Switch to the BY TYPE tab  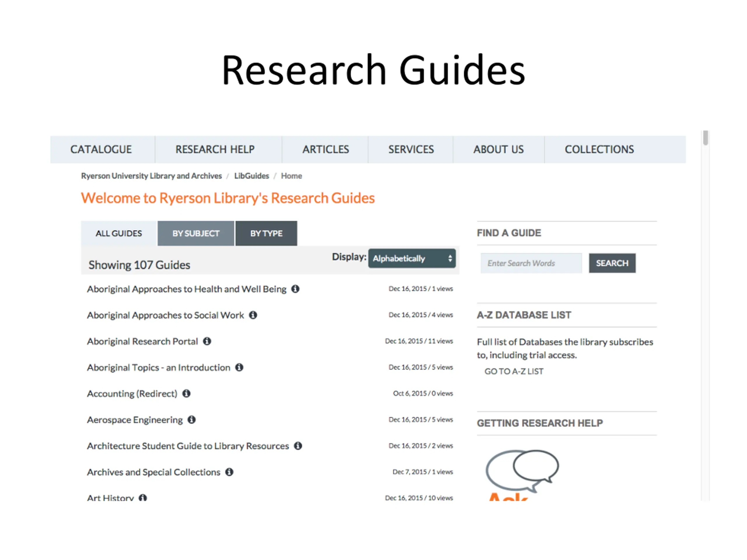(266, 233)
